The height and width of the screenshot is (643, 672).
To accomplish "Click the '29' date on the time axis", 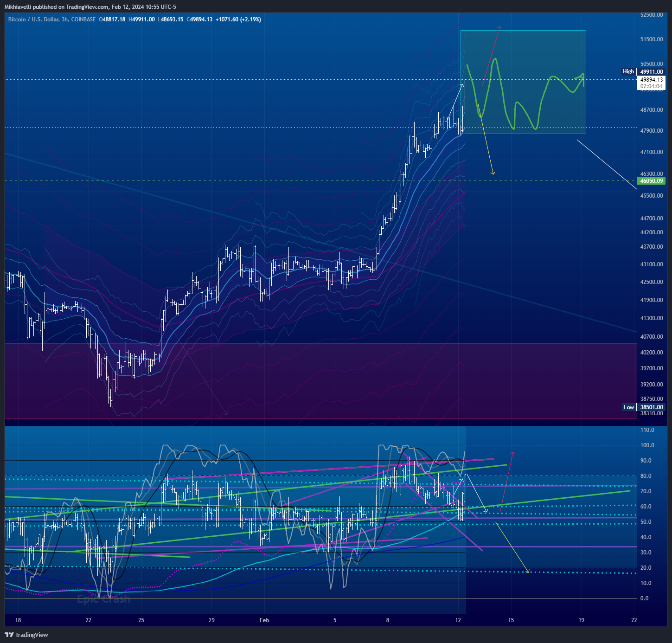I will click(x=211, y=620).
